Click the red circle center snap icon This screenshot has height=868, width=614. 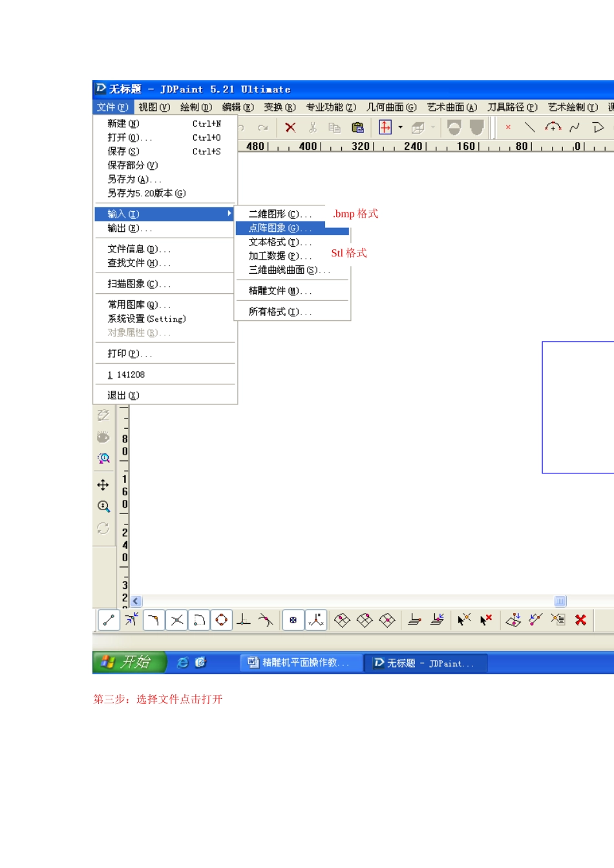pos(221,620)
